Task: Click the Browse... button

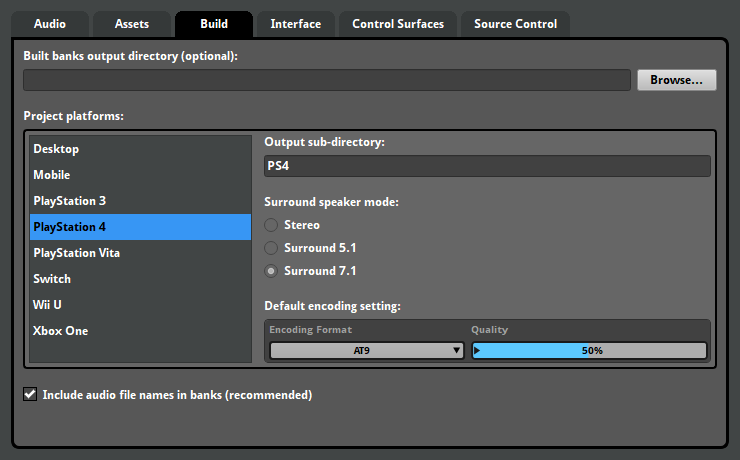Action: point(676,80)
